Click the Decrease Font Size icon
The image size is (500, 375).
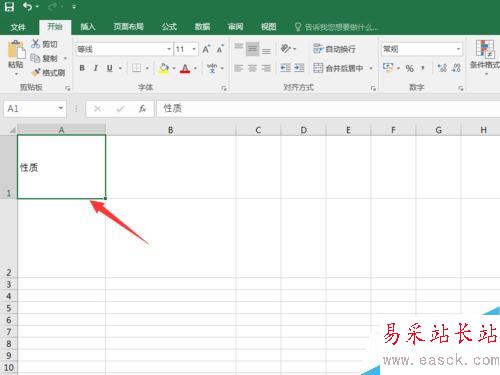point(220,49)
